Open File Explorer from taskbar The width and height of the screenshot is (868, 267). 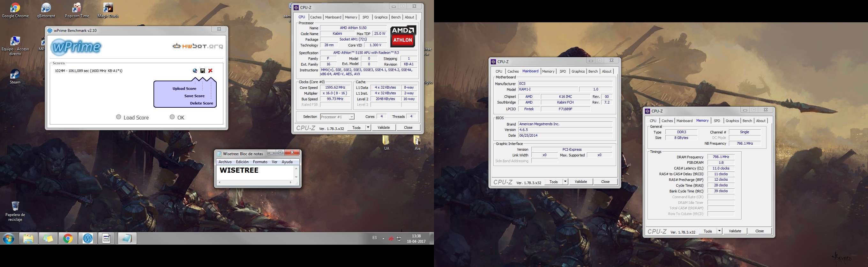point(28,238)
